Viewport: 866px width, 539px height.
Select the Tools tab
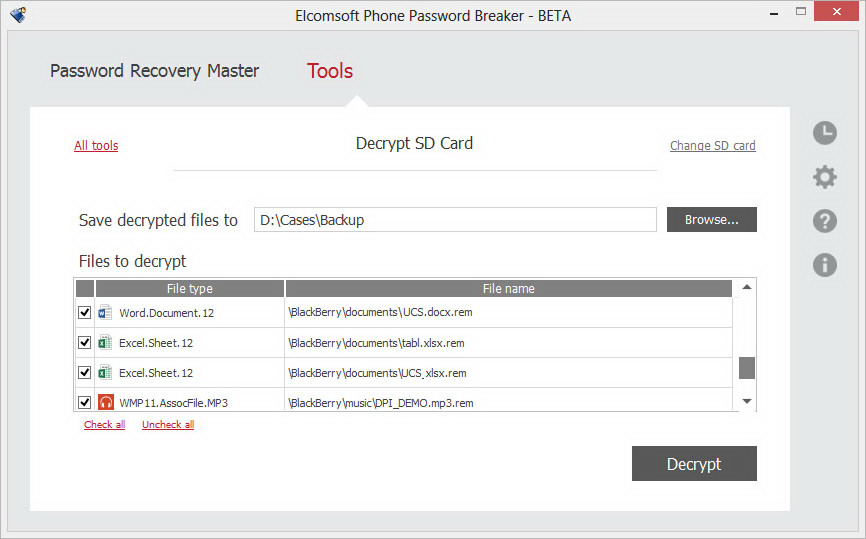coord(330,71)
